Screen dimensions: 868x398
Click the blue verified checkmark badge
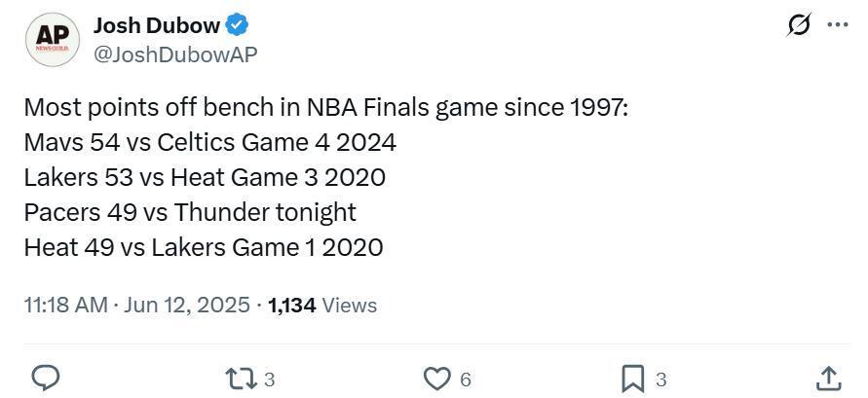point(238,25)
